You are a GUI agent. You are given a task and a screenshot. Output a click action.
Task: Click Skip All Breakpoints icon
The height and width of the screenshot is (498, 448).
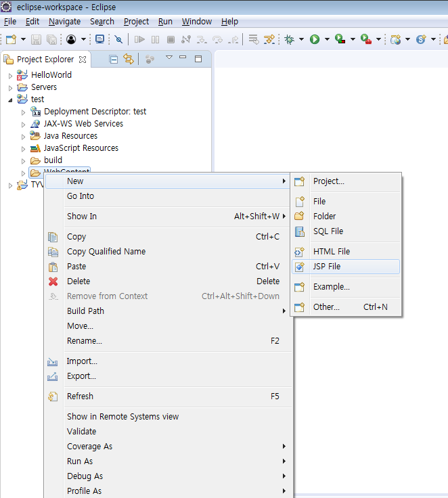pyautogui.click(x=118, y=39)
